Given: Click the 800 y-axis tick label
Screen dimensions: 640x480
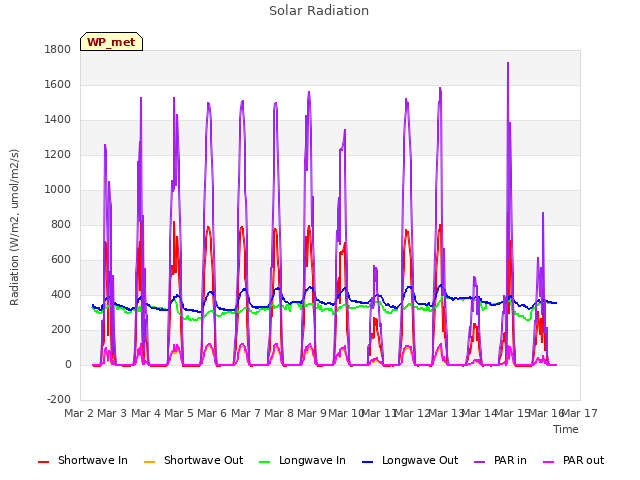Looking at the screenshot, I should 61,224.
